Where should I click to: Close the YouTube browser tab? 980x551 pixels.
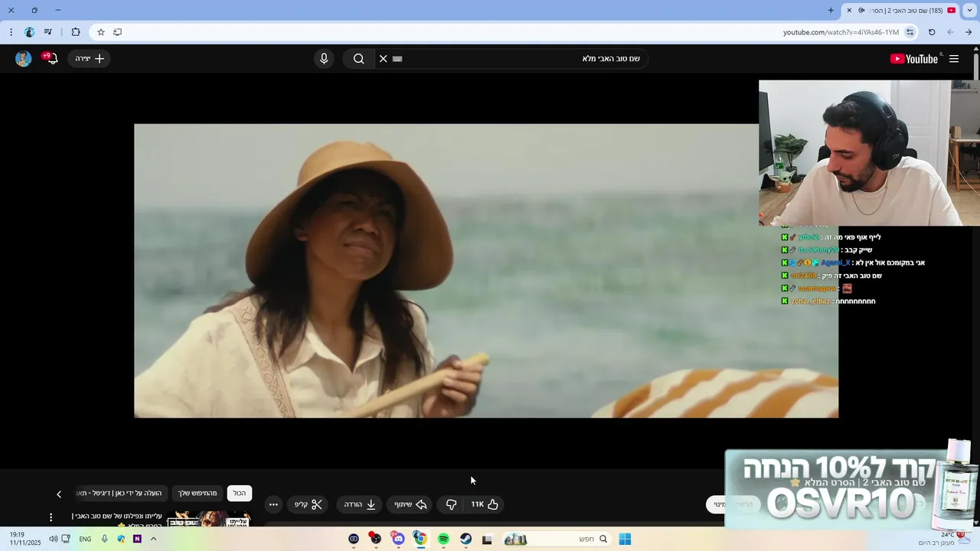tap(849, 11)
